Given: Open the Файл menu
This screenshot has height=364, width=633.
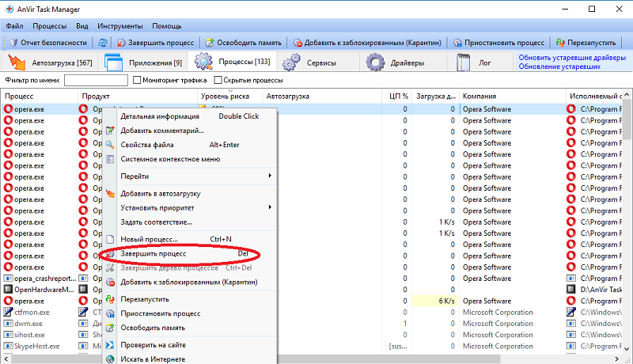Looking at the screenshot, I should tap(14, 26).
